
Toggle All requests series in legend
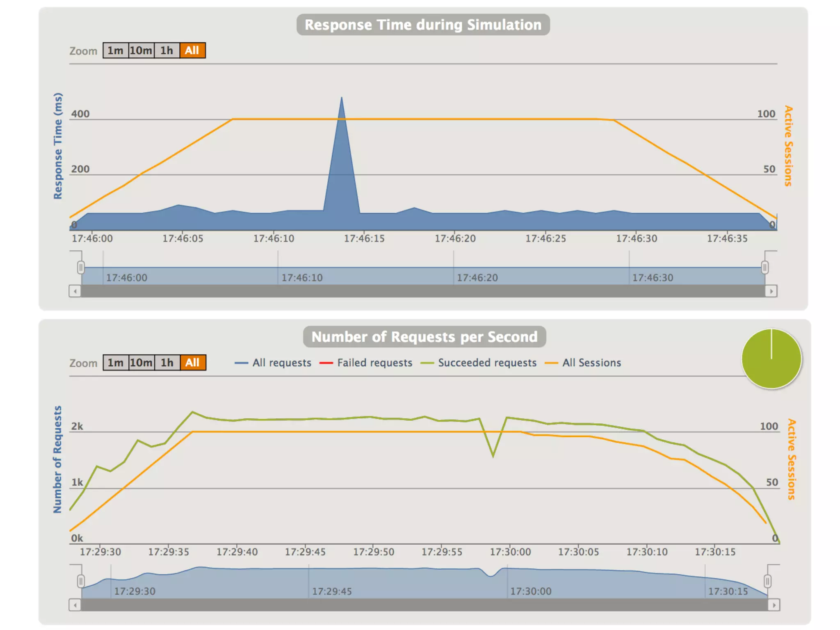click(x=282, y=363)
